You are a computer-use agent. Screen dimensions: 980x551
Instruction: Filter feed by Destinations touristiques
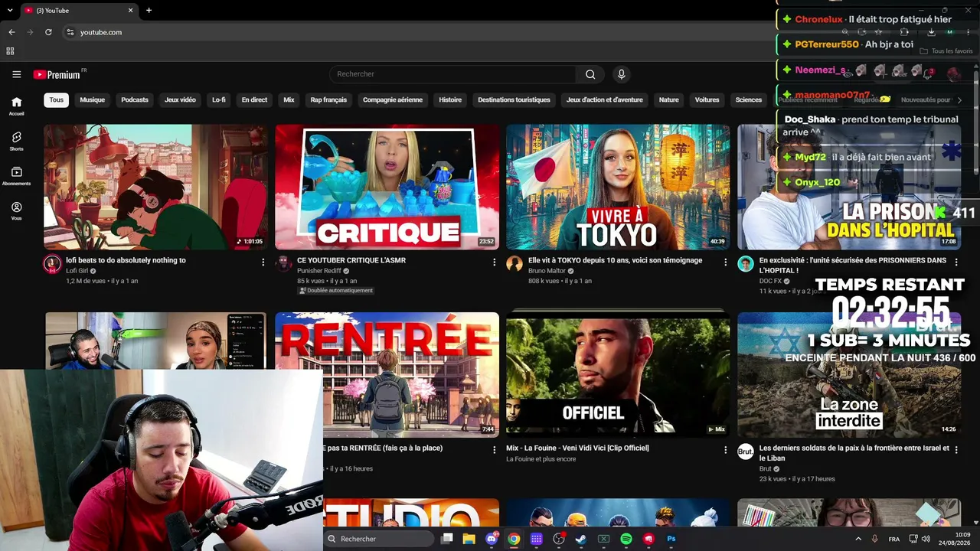(514, 99)
